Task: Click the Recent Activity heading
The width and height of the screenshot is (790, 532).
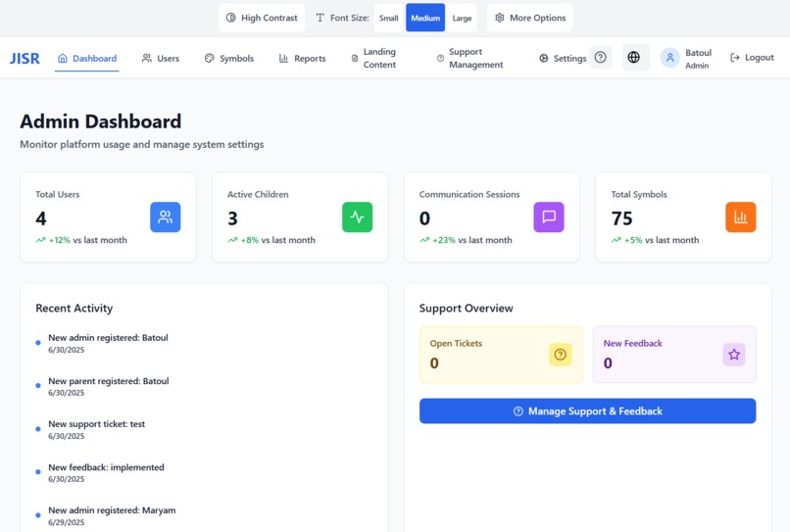Action: click(x=74, y=309)
